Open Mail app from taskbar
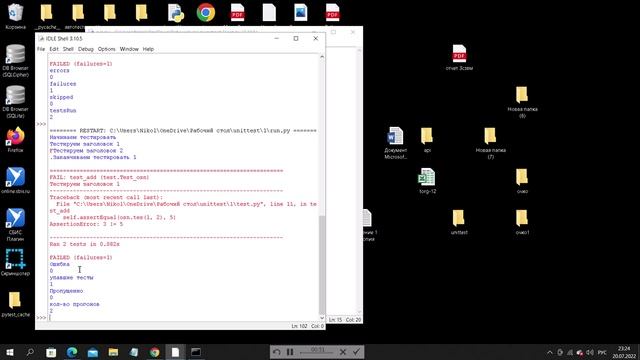 coord(93,352)
